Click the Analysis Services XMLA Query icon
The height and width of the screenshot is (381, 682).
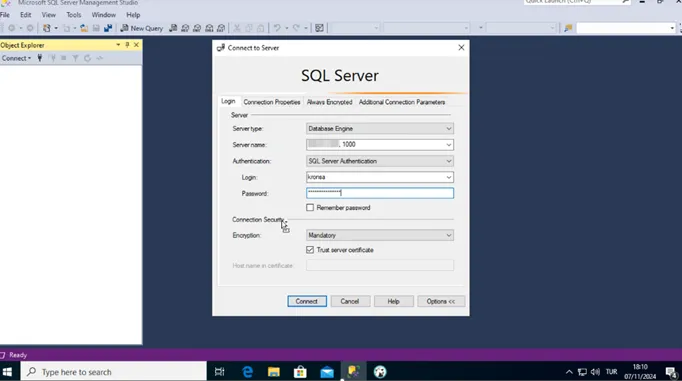(209, 28)
